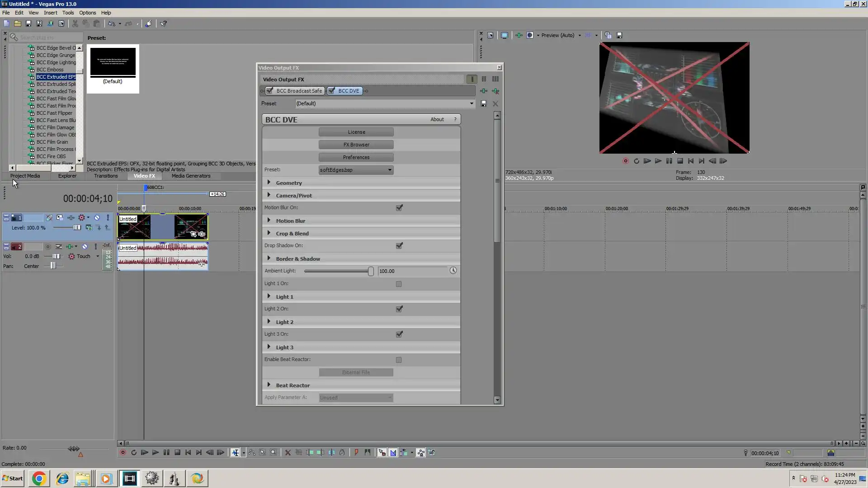This screenshot has height=488, width=868.
Task: Click the Ambient Light slider handle
Action: tap(371, 271)
